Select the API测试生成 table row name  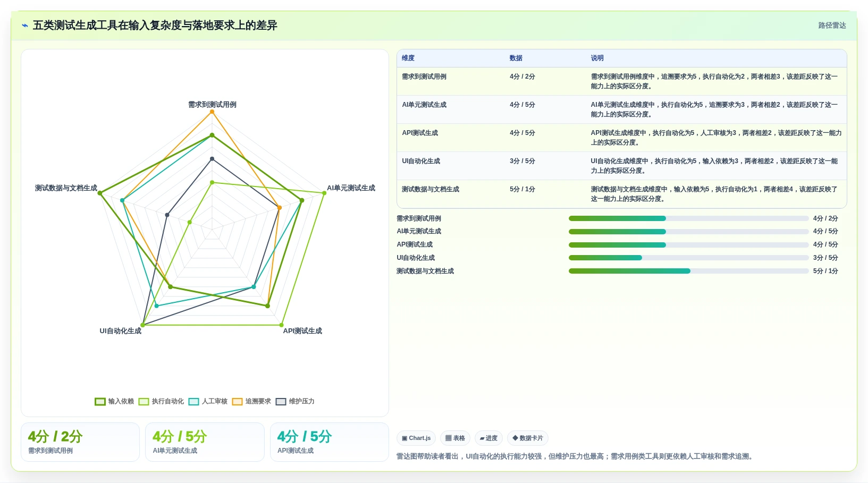pyautogui.click(x=420, y=133)
